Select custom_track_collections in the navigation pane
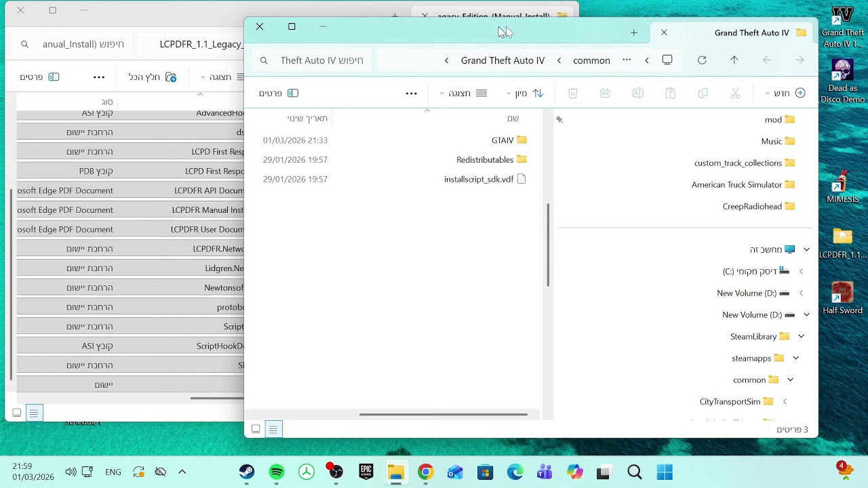The width and height of the screenshot is (868, 488). 745,163
